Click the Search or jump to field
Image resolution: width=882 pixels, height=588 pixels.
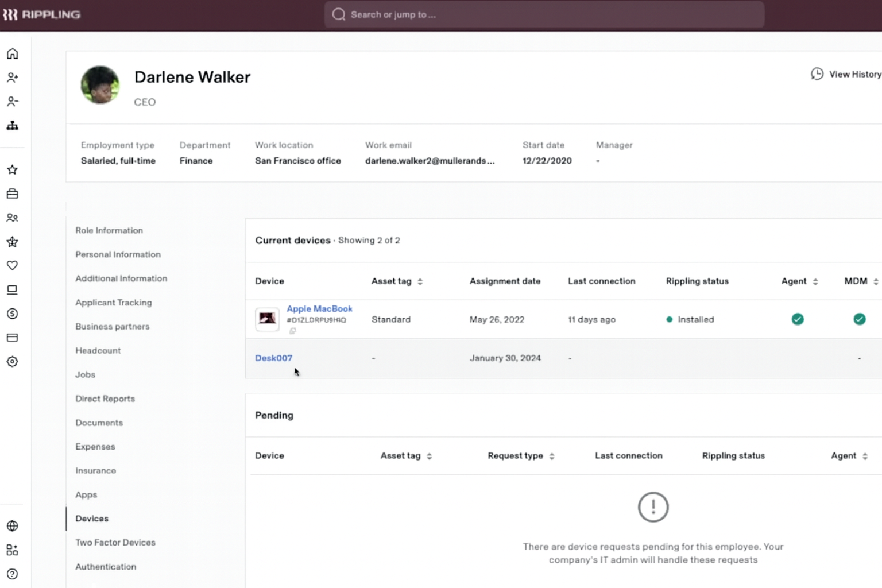[x=543, y=14]
